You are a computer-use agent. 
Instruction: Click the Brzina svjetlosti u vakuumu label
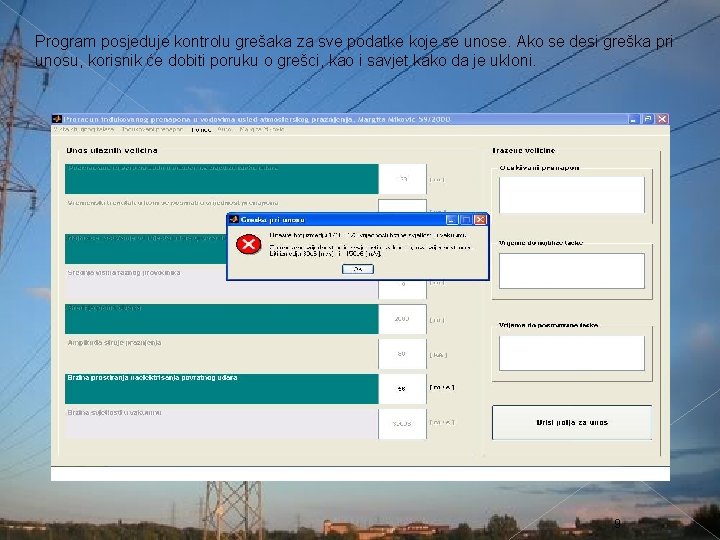114,413
